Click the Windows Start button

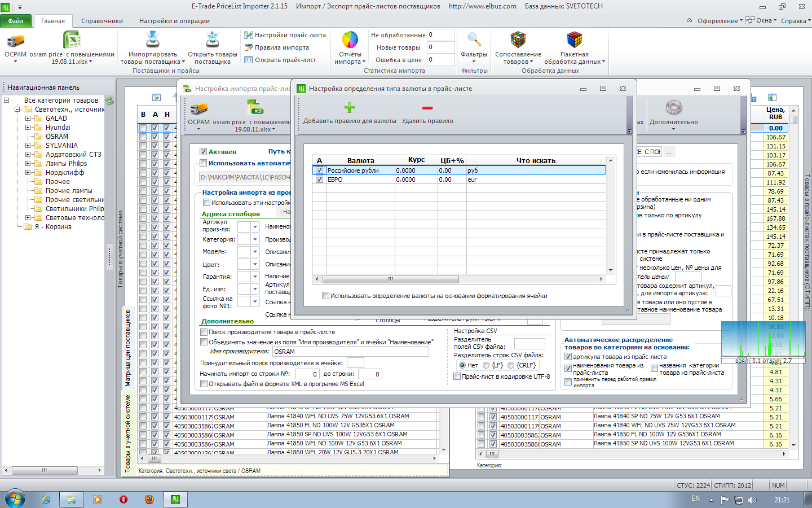click(x=15, y=499)
